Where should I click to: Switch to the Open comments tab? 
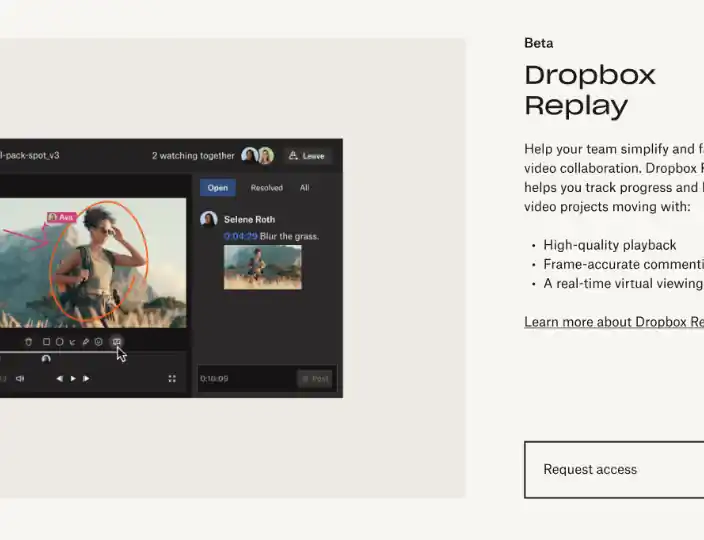pyautogui.click(x=218, y=188)
